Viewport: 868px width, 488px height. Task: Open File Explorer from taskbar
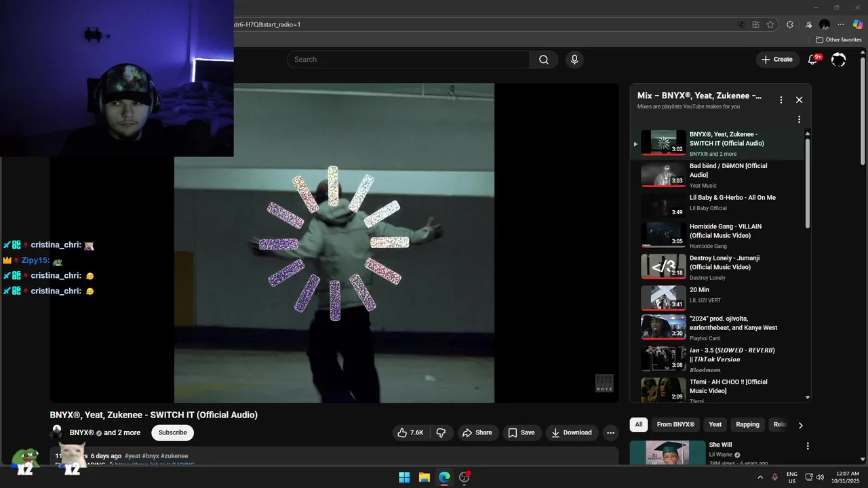(x=424, y=477)
